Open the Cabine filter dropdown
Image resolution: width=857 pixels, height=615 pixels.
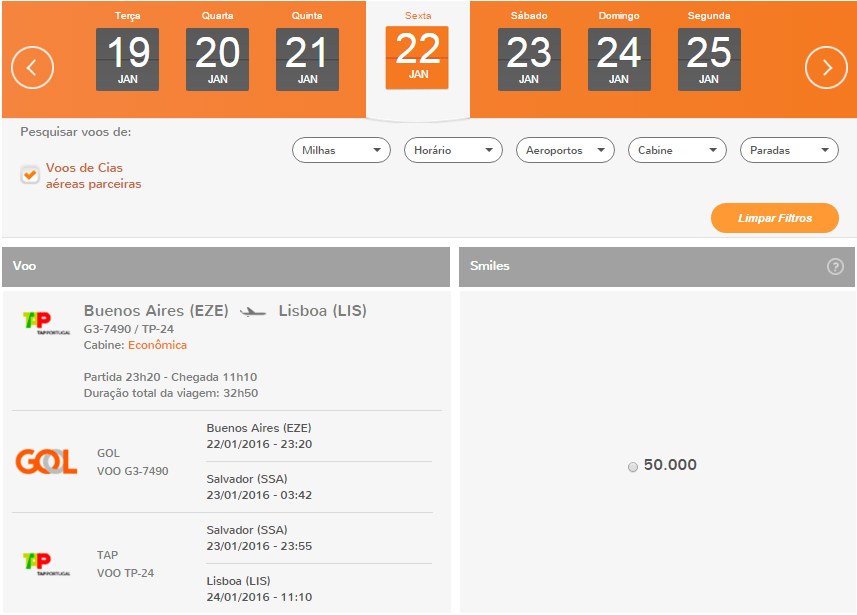(677, 150)
